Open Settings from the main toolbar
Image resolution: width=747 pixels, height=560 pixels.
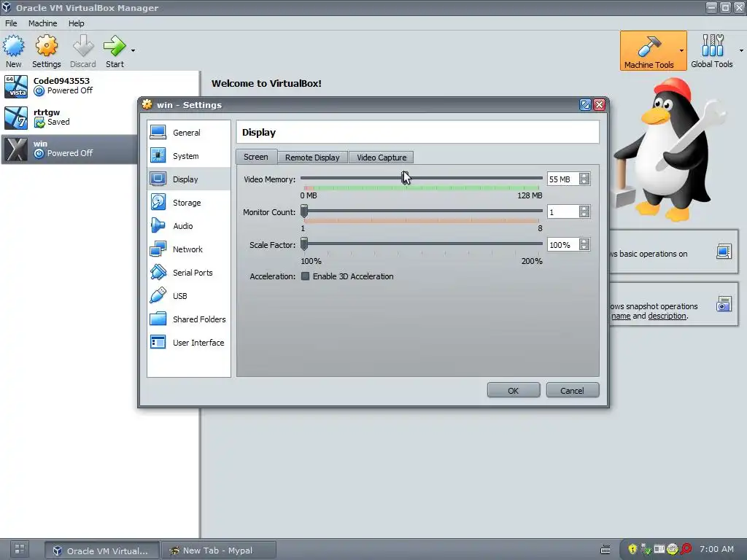pyautogui.click(x=46, y=51)
